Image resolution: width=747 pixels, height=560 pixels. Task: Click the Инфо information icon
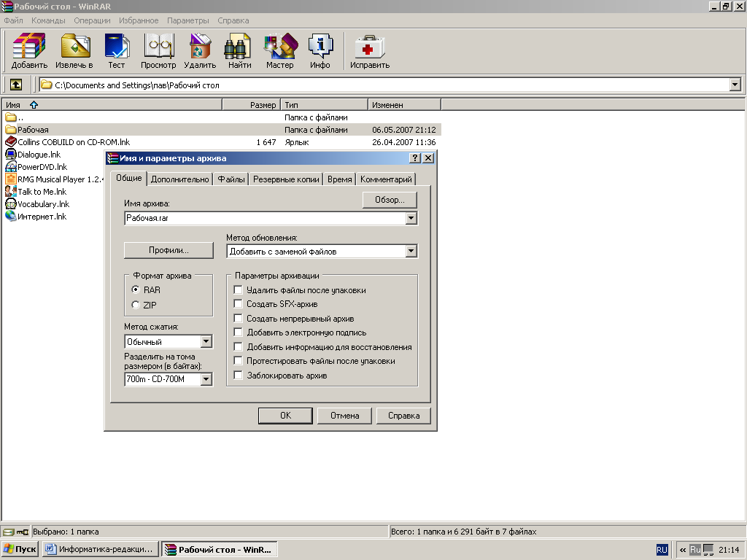(x=320, y=51)
